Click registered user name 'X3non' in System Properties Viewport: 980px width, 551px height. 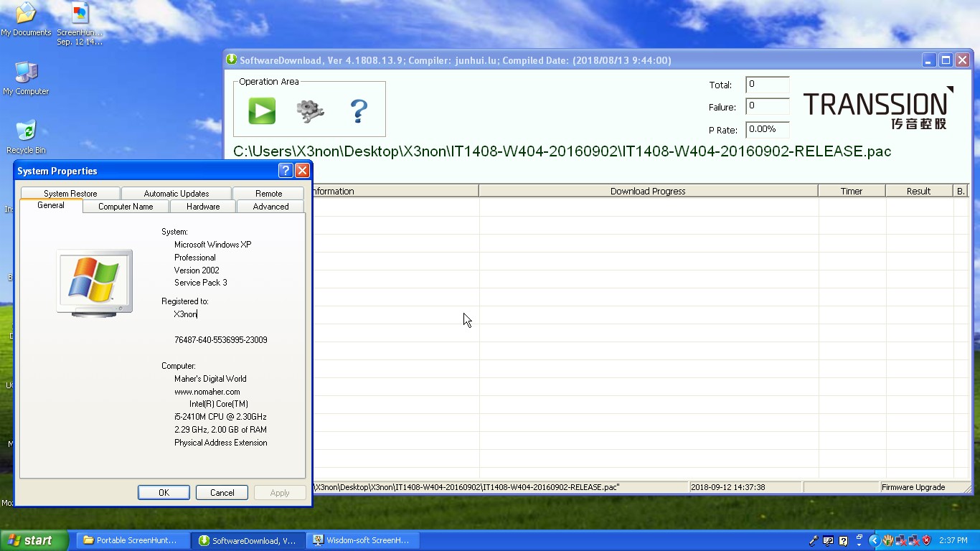[185, 314]
